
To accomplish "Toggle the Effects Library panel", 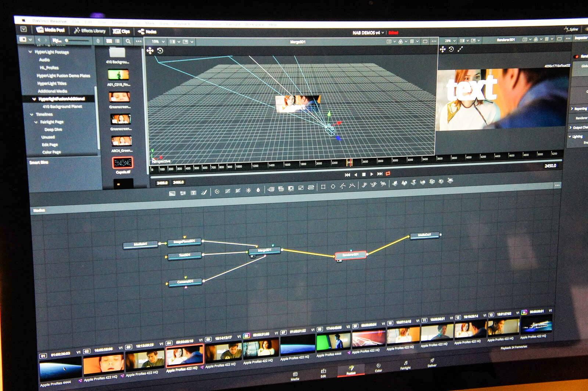I will 90,31.
